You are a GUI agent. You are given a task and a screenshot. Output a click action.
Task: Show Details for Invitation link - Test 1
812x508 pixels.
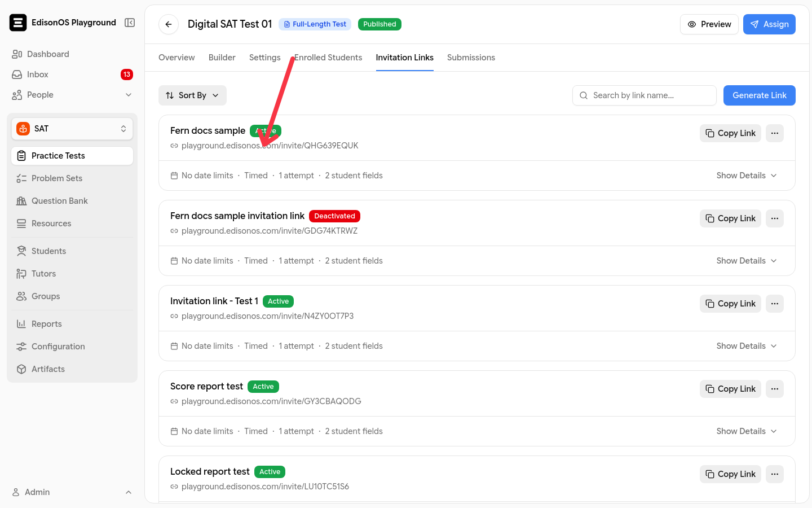click(x=747, y=346)
